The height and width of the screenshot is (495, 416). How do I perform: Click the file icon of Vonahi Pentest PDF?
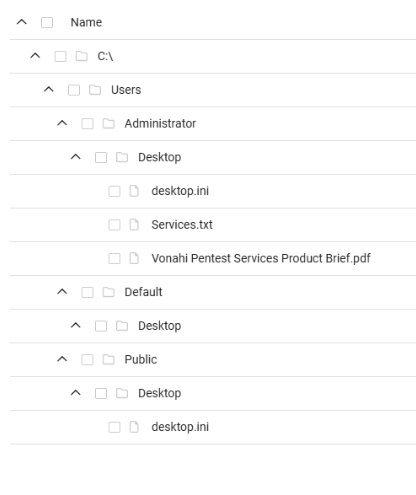[134, 258]
